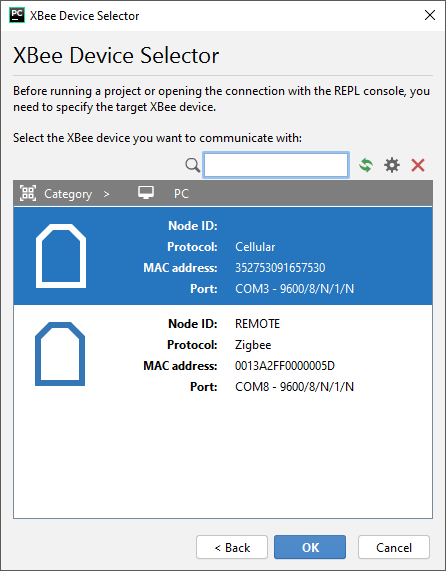Click MAC address 352753091657530
This screenshot has width=446, height=571.
280,268
